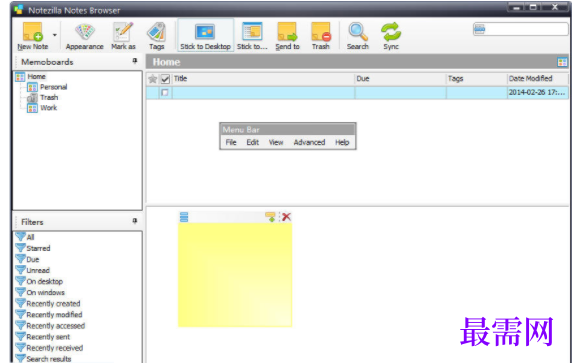Apply the Due filter
This screenshot has width=572, height=363.
[x=28, y=259]
